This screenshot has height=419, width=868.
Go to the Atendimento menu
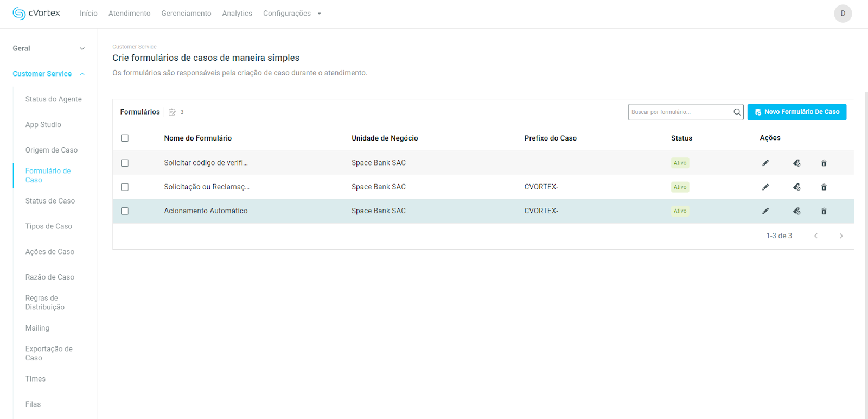[129, 14]
